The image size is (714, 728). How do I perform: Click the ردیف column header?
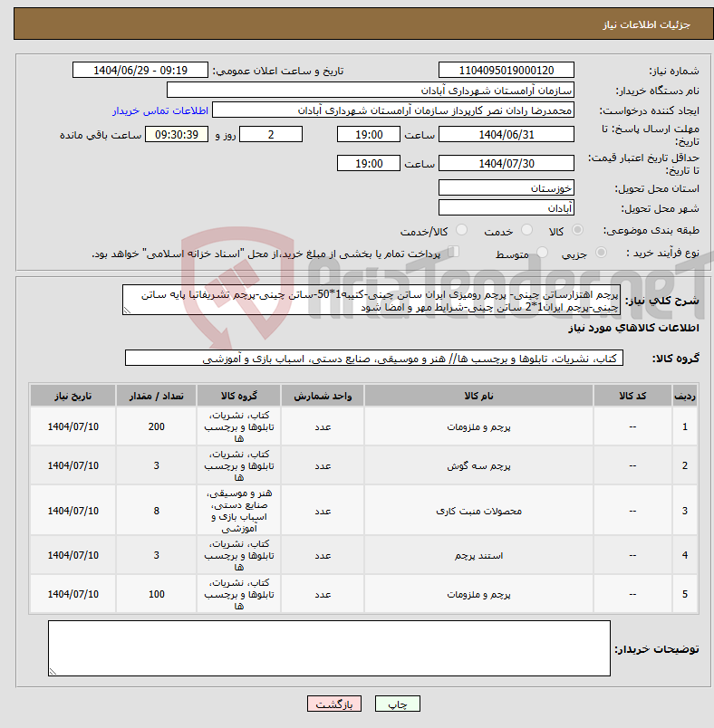(x=685, y=396)
